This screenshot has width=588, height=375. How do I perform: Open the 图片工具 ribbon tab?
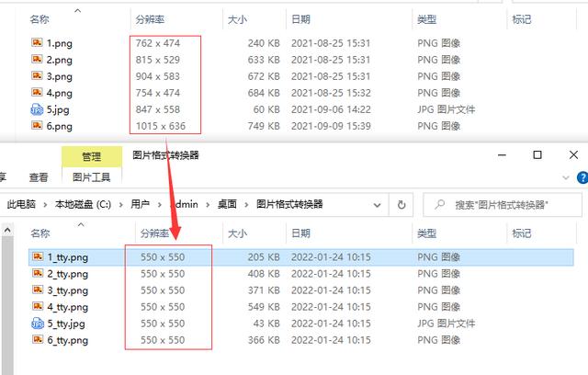coord(92,177)
